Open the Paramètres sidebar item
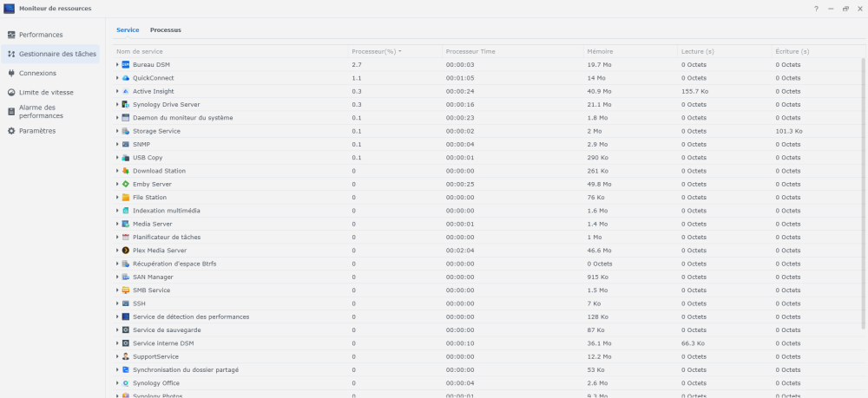 (36, 131)
